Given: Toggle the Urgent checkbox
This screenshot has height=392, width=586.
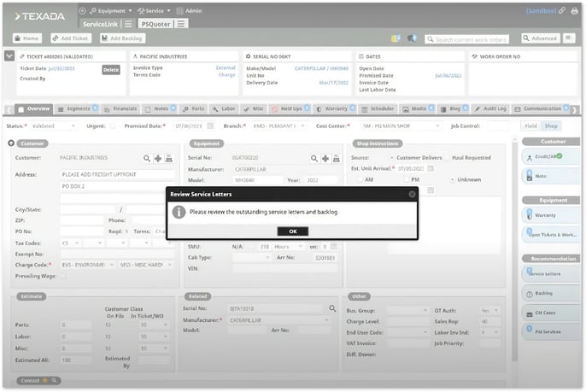Looking at the screenshot, I should coord(113,126).
